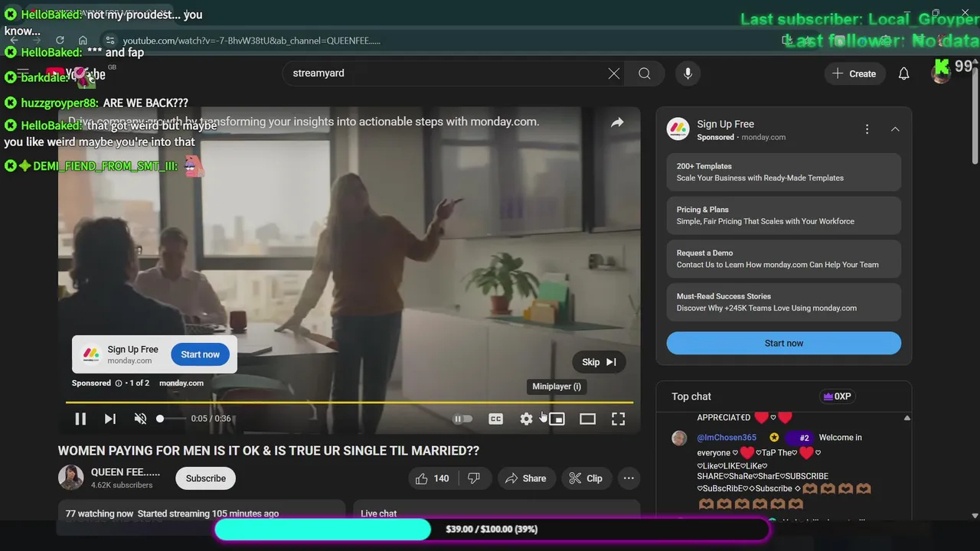Run search with magnifier button
The width and height of the screenshot is (980, 551).
click(x=645, y=73)
